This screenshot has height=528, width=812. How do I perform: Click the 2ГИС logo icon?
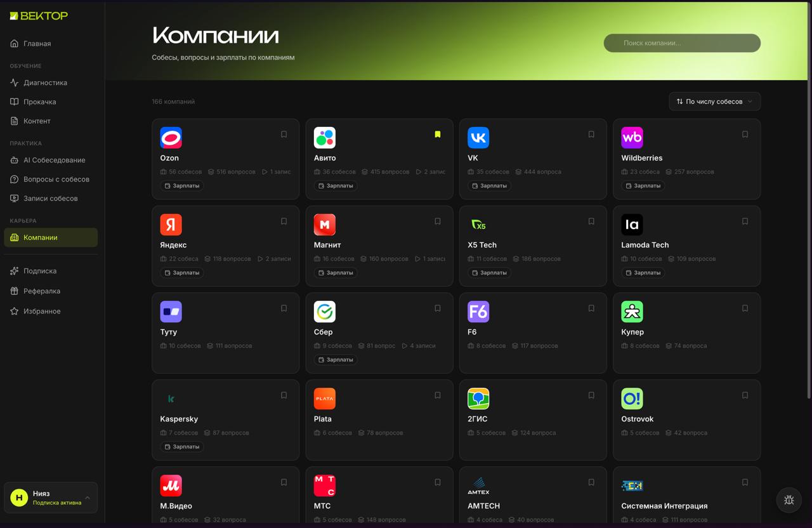pyautogui.click(x=478, y=399)
